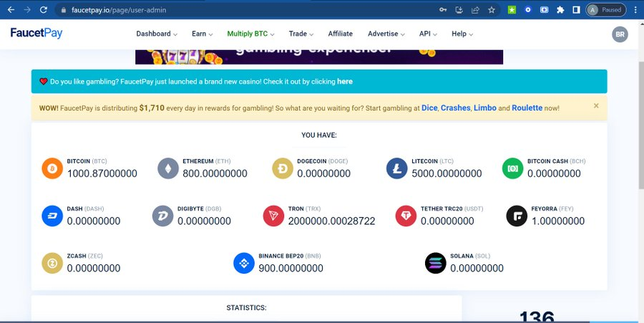This screenshot has height=323, width=644.
Task: Click the Tether TRC20 red icon
Action: point(406,216)
